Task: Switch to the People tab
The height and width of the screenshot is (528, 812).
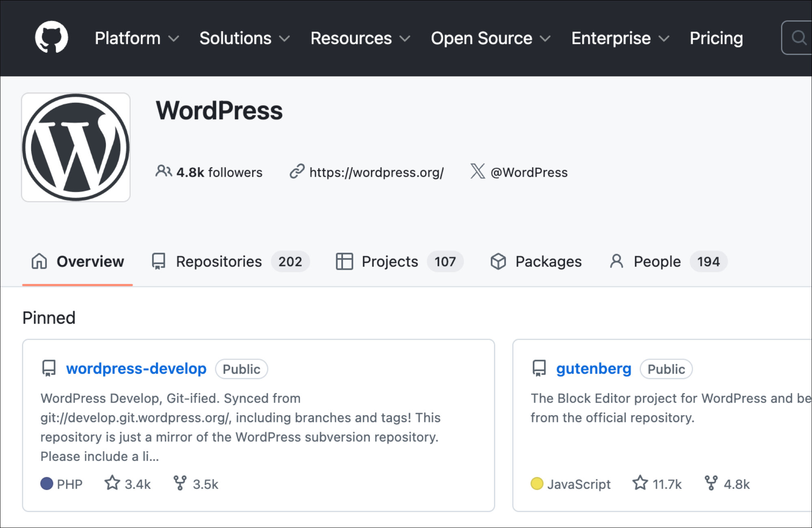Action: click(668, 262)
